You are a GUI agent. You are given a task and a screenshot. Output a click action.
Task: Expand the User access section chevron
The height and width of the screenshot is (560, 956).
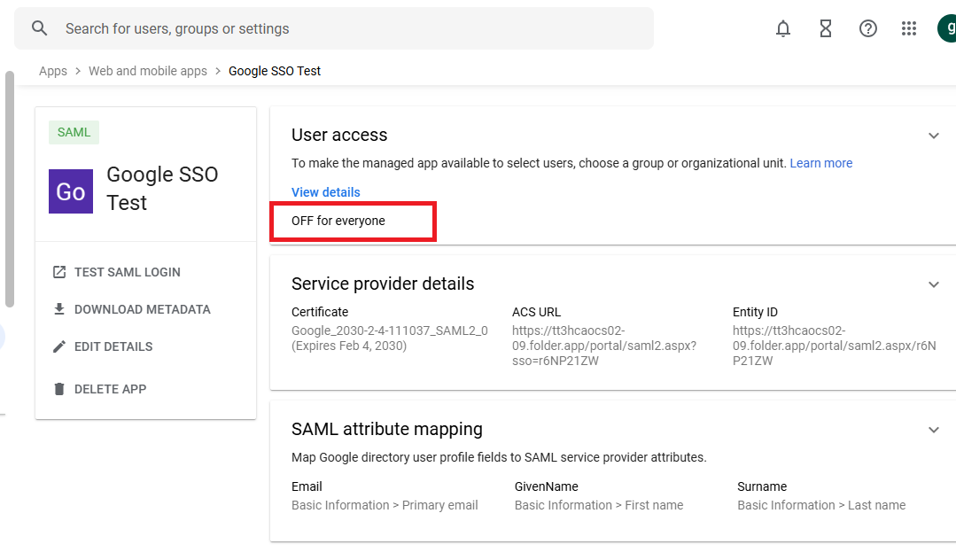click(934, 136)
